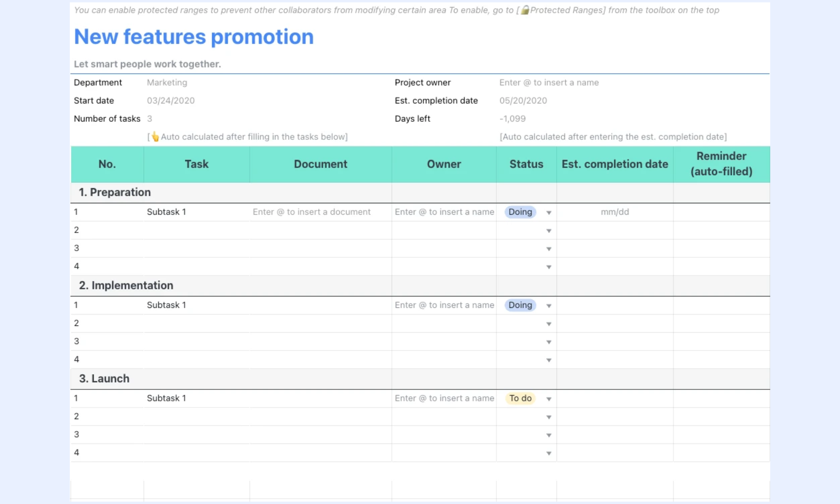Image resolution: width=840 pixels, height=504 pixels.
Task: Click the Marketing department value cell
Action: 167,82
